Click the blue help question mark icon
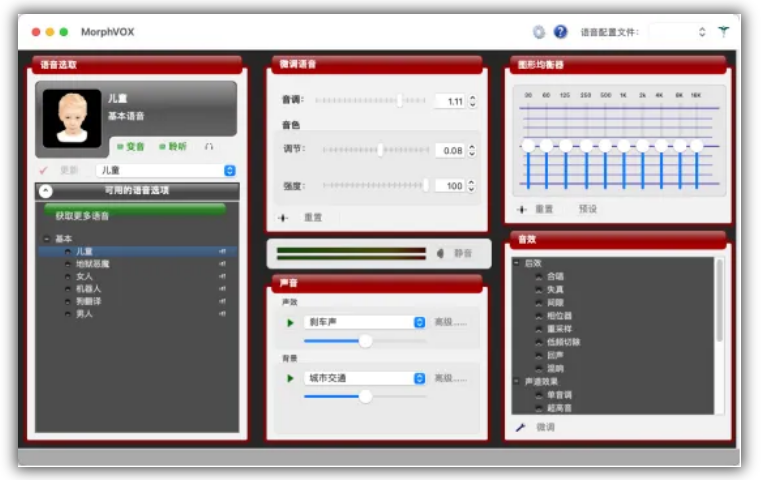This screenshot has width=769, height=480. pos(560,32)
